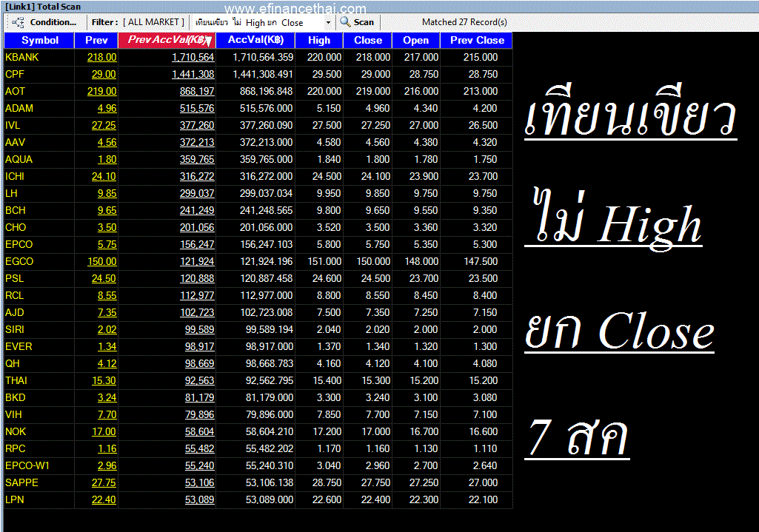
Task: Sort by the Close column header
Action: 368,40
